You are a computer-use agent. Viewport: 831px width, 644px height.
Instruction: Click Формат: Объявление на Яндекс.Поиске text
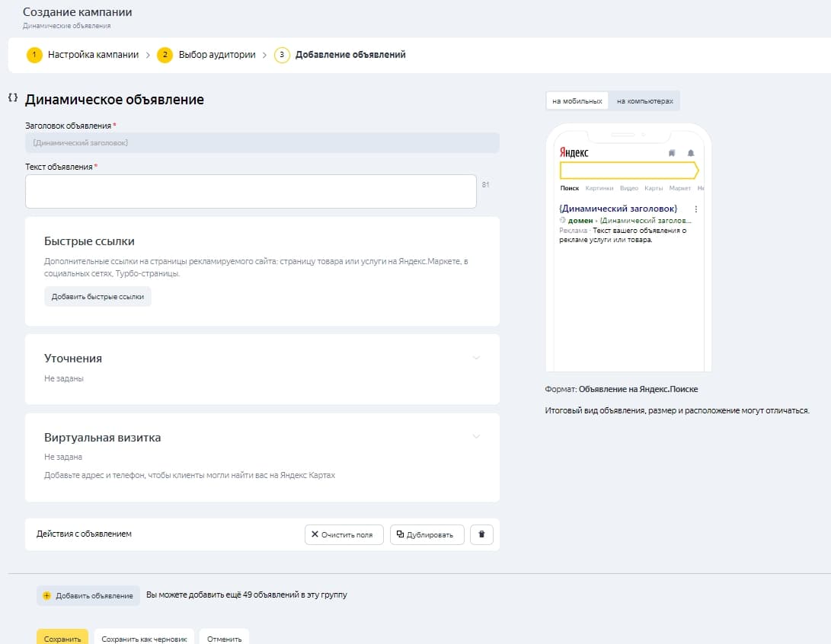tap(621, 389)
